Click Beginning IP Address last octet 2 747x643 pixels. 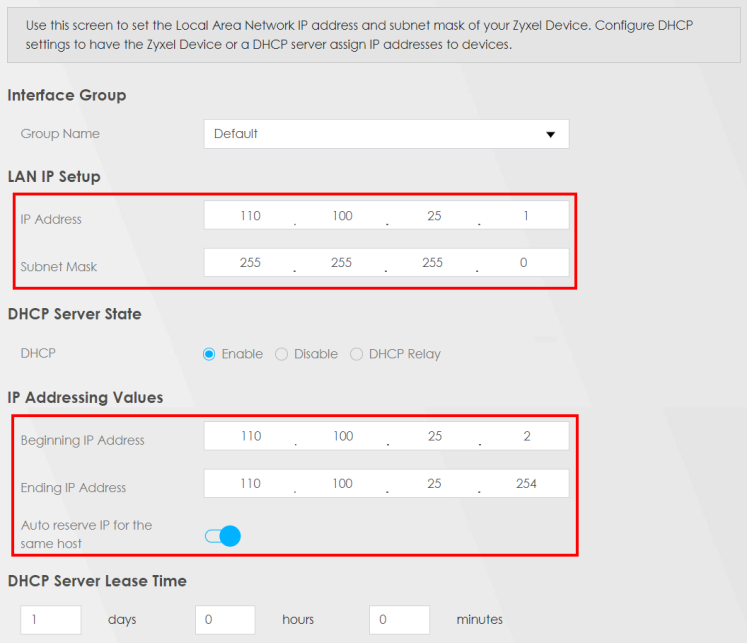526,436
